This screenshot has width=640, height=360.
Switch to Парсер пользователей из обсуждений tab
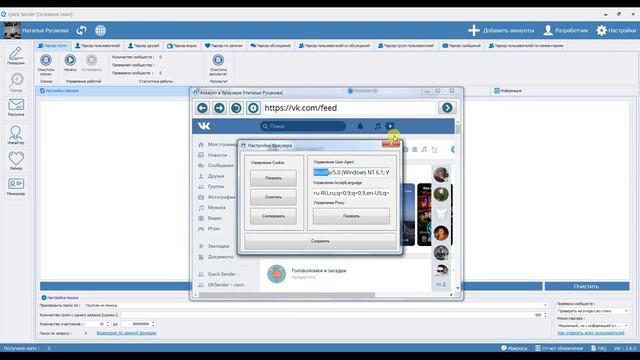[334, 46]
